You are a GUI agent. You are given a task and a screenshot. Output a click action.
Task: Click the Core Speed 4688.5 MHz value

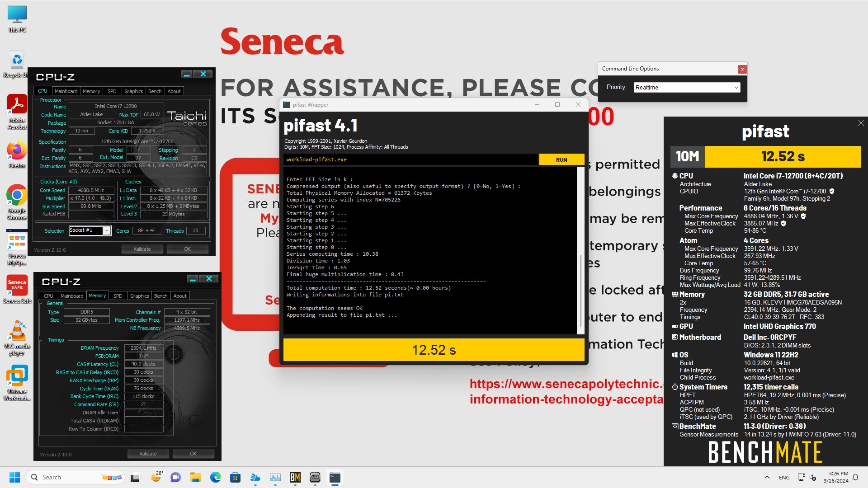point(91,190)
